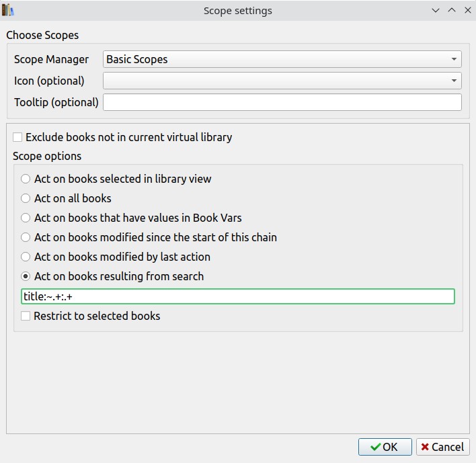Confirm settings with the OK button
This screenshot has width=476, height=463.
[x=383, y=447]
